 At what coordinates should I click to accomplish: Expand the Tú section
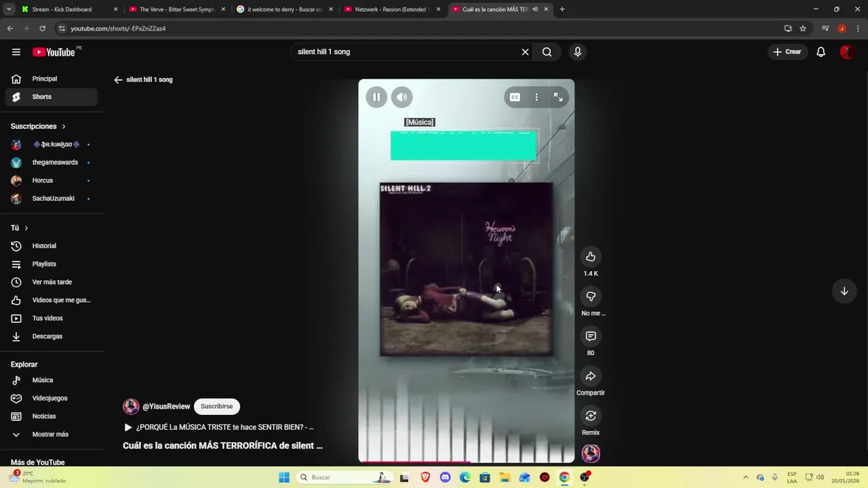19,228
